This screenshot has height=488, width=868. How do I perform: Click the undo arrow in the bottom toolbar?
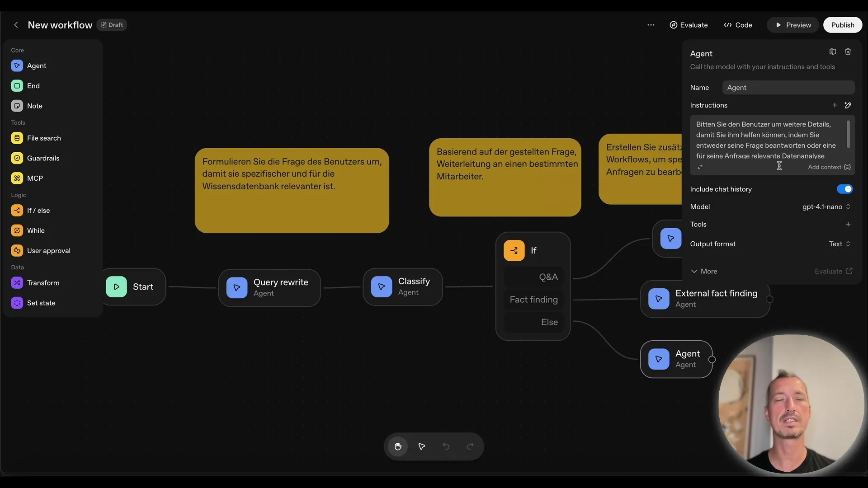click(446, 446)
